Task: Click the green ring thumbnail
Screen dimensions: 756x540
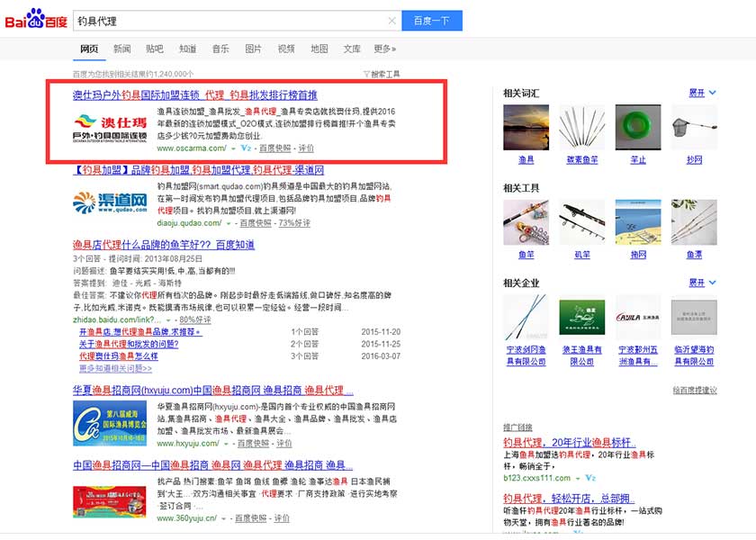Action: 638,127
